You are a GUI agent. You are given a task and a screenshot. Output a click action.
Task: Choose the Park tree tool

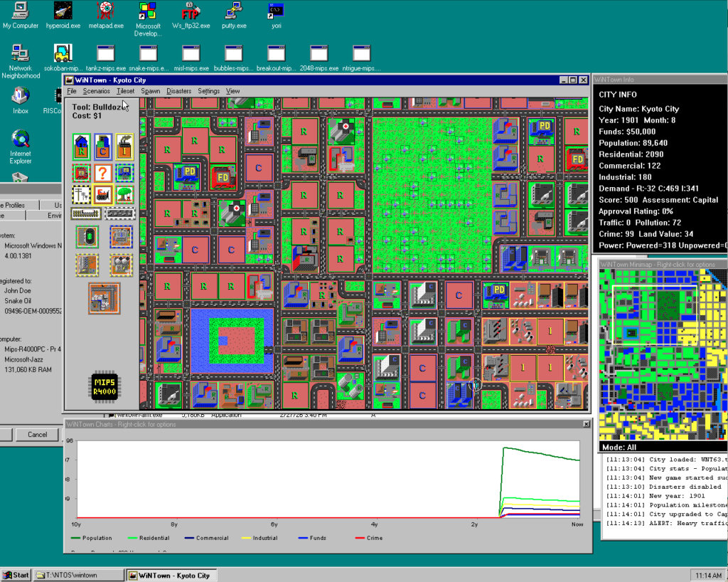pos(124,194)
